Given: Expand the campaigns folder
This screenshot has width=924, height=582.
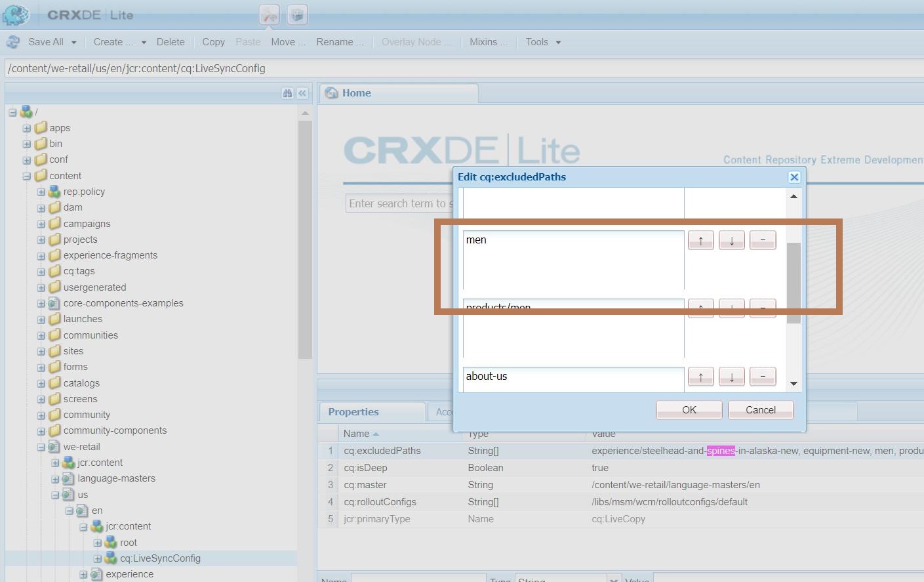Looking at the screenshot, I should tap(41, 224).
